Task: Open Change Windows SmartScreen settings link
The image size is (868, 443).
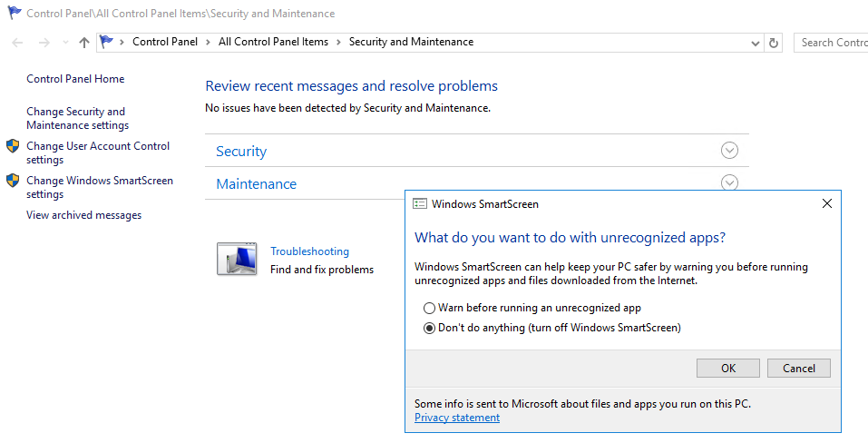Action: 100,187
